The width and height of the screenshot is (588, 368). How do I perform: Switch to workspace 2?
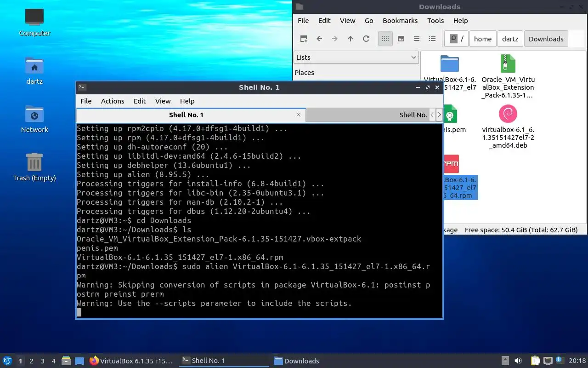[x=31, y=361]
